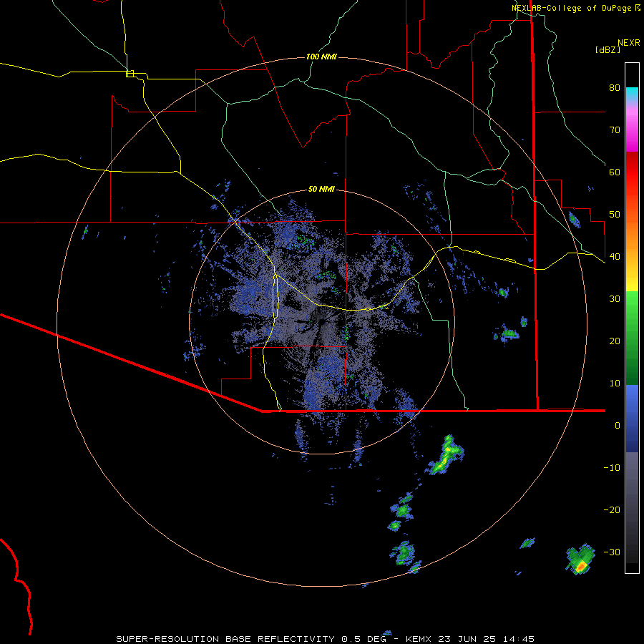This screenshot has width=644, height=644.
Task: Click the SUPER-RESOLUTION BASE REFLECTIVITY caption
Action: pos(225,639)
